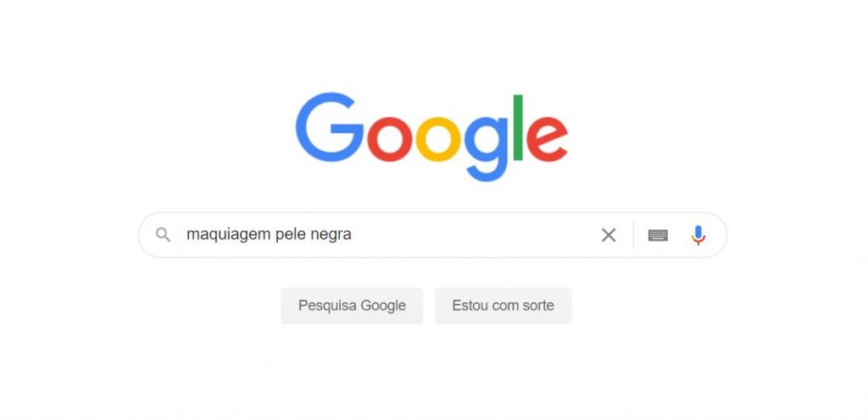Click the divider beside the keyboard icon
This screenshot has width=868, height=420.
click(633, 235)
